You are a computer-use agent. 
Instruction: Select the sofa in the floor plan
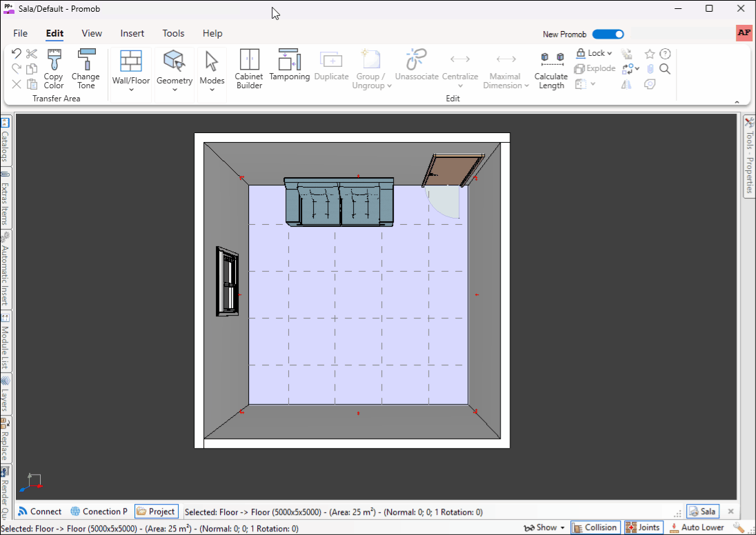click(x=339, y=202)
